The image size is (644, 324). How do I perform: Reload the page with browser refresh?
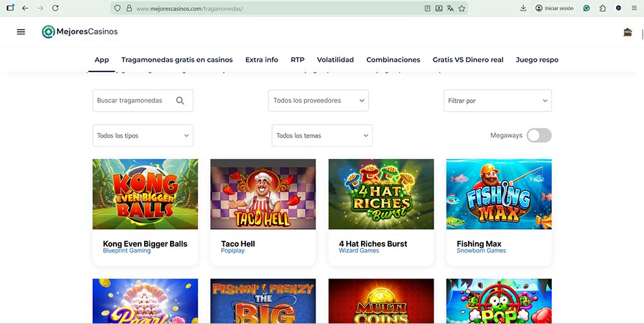coord(55,8)
